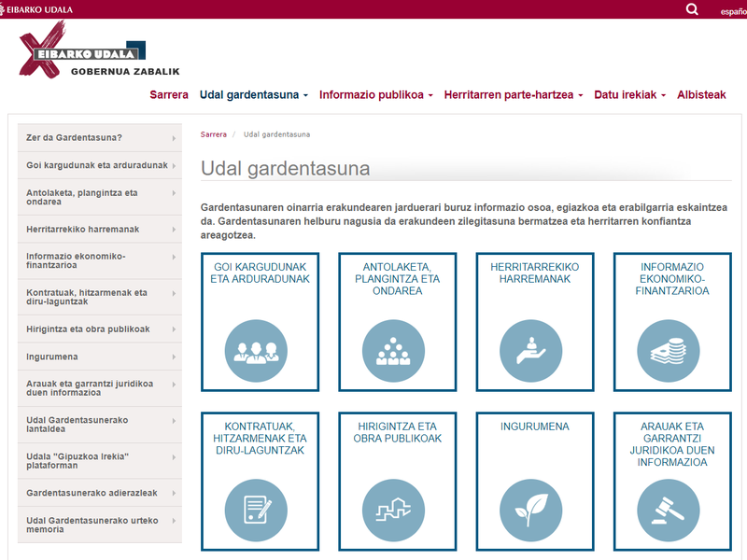Go to Sarrera in main navigation
Screen dimensions: 747x560
169,95
